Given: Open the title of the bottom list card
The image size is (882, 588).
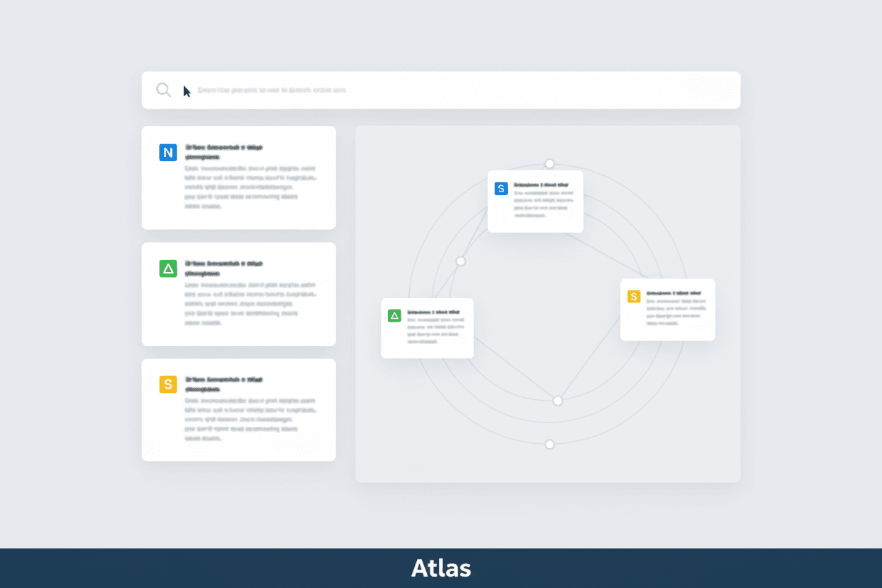Looking at the screenshot, I should tap(223, 384).
